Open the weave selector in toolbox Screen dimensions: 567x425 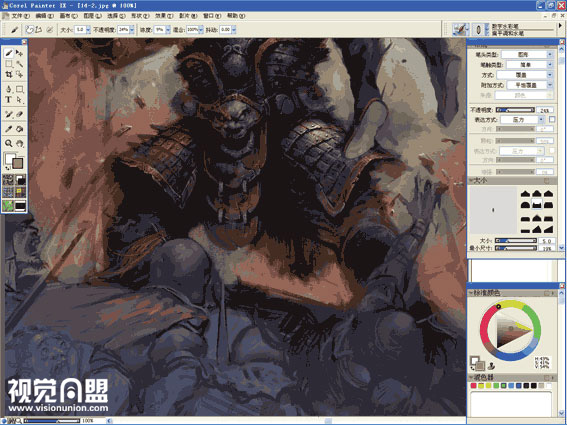[x=20, y=192]
